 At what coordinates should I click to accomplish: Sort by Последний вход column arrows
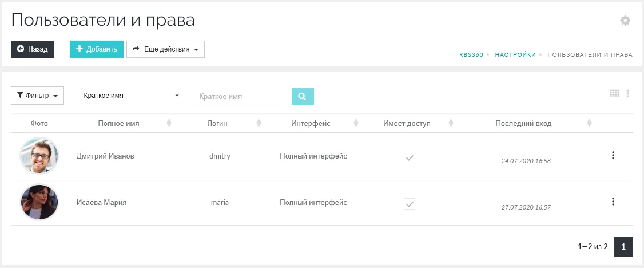[x=589, y=123]
